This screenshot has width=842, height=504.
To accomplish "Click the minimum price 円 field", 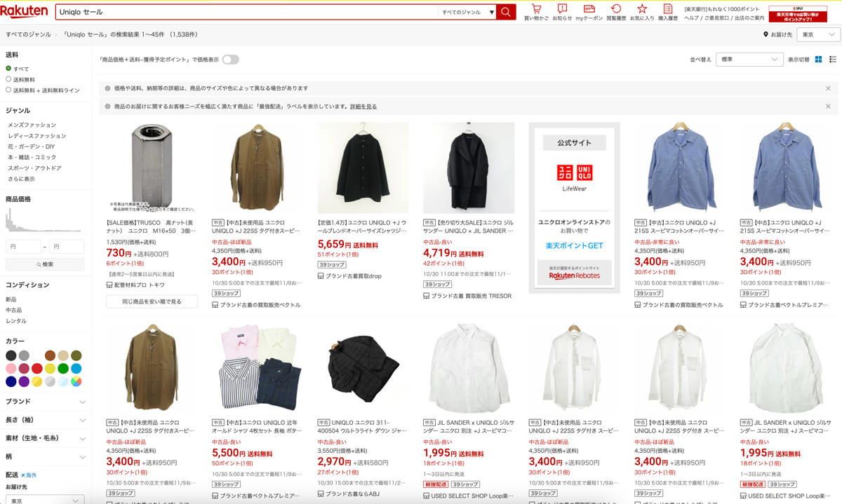I will point(23,247).
